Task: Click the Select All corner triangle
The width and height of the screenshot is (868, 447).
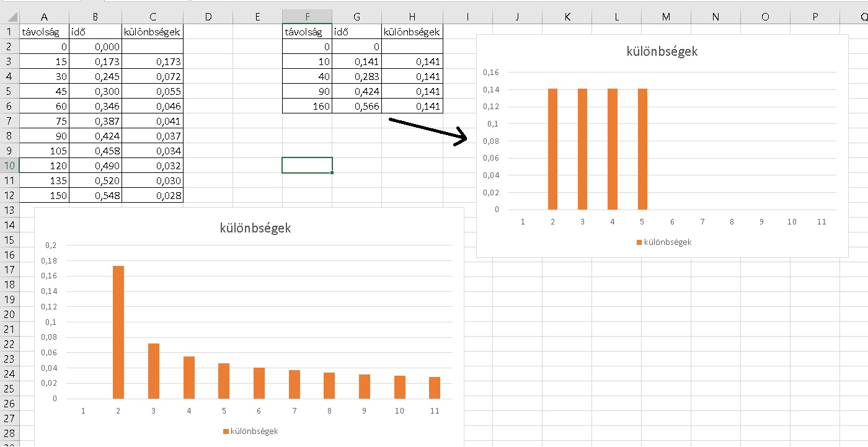Action: [x=11, y=17]
